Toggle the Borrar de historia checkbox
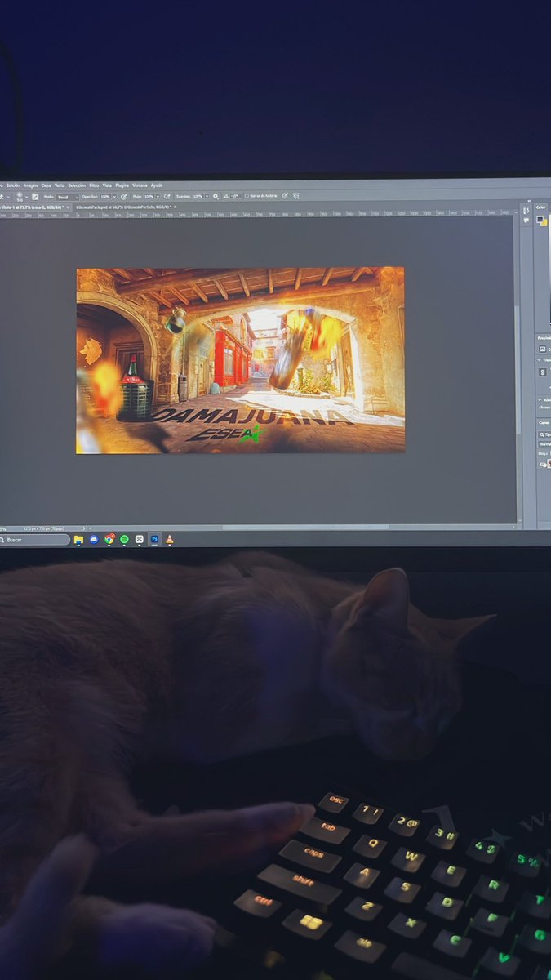The image size is (551, 980). pos(247,196)
